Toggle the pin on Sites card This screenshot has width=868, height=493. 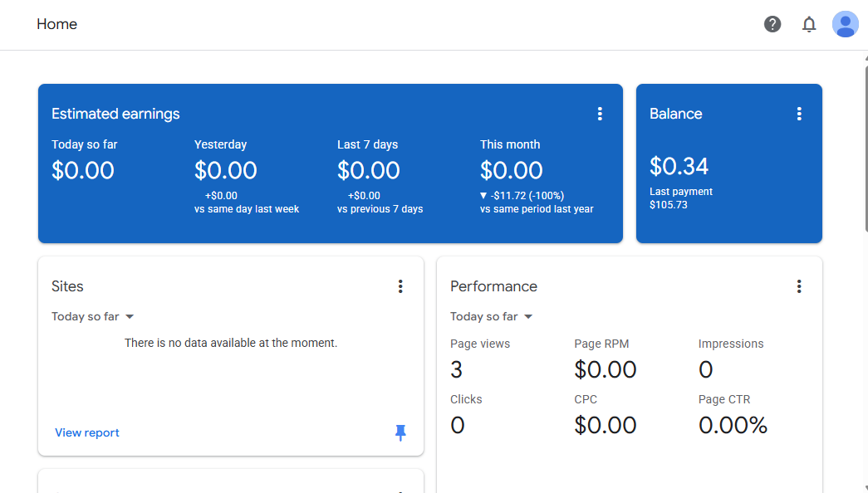[x=400, y=432]
